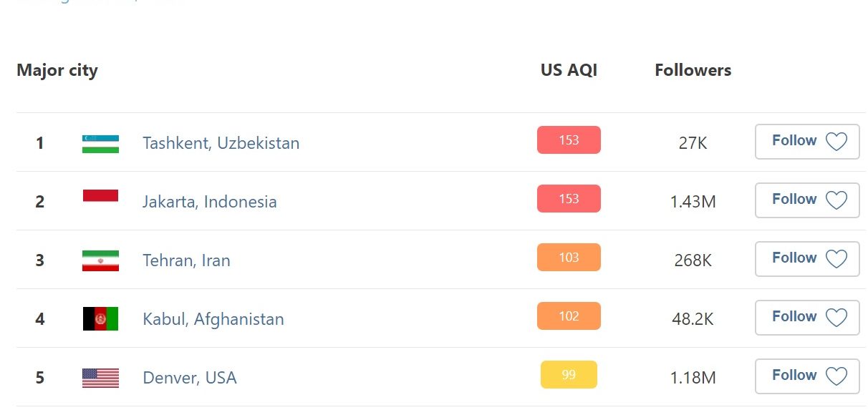
Task: Follow Denver using its Follow button
Action: [x=807, y=376]
